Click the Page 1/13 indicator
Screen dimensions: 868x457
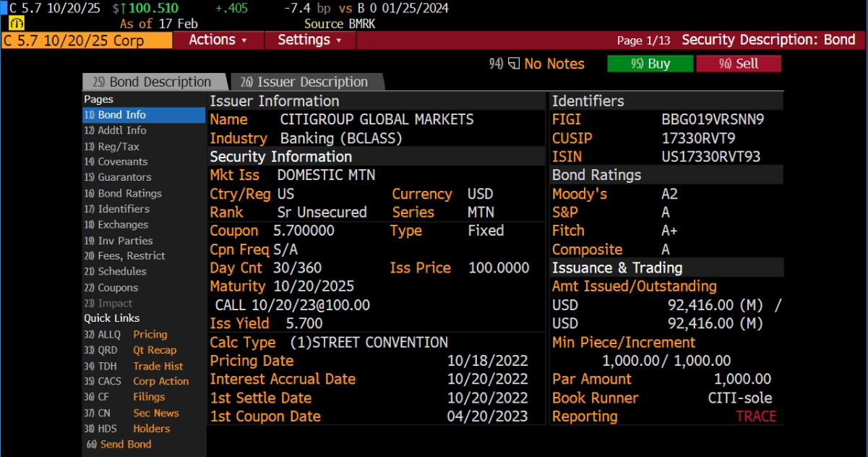(644, 41)
